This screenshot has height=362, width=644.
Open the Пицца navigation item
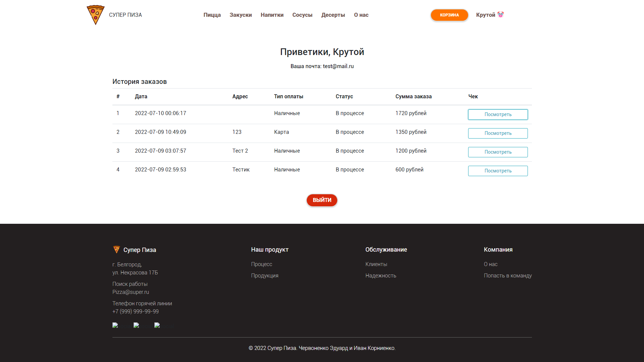tap(212, 15)
